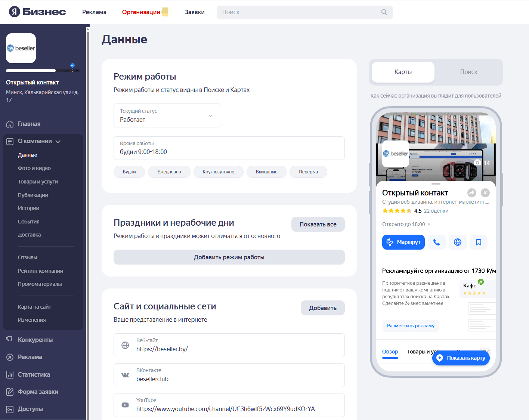This screenshot has height=420, width=529.
Task: Click the globe website icon in phone preview
Action: click(457, 242)
